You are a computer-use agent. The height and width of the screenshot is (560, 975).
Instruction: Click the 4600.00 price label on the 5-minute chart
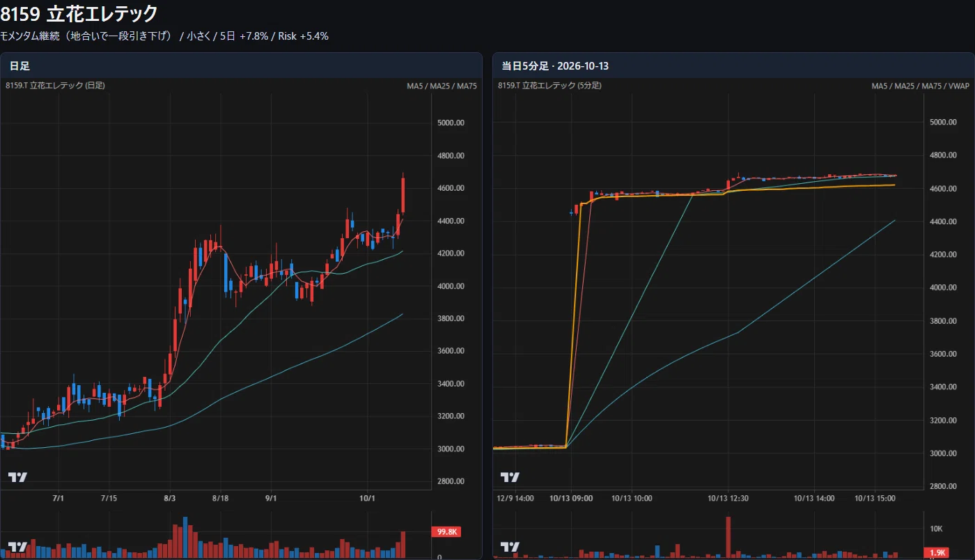tap(943, 189)
